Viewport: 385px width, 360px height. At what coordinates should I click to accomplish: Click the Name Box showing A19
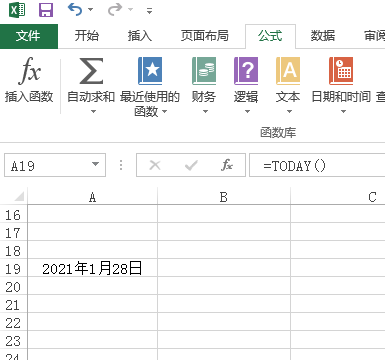coord(47,165)
